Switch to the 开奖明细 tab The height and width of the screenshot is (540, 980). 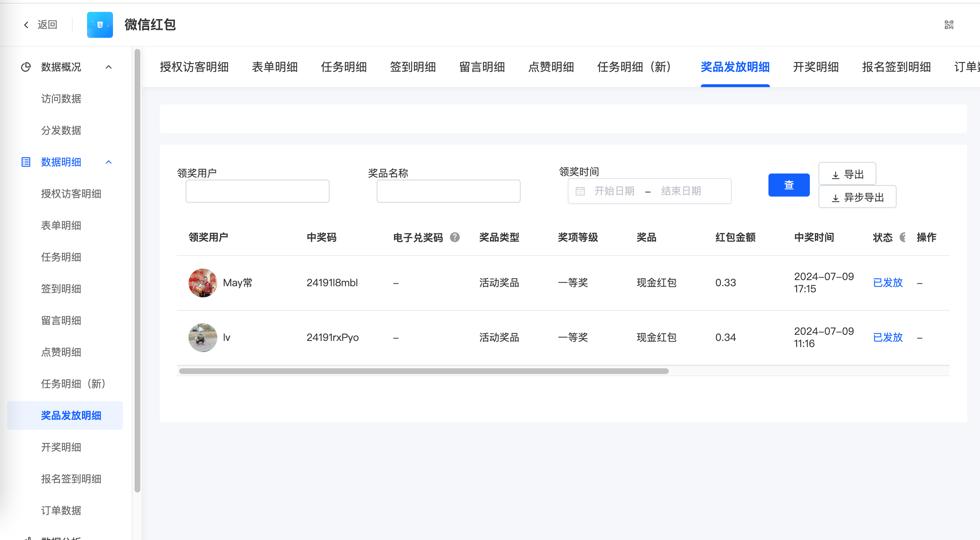[816, 67]
